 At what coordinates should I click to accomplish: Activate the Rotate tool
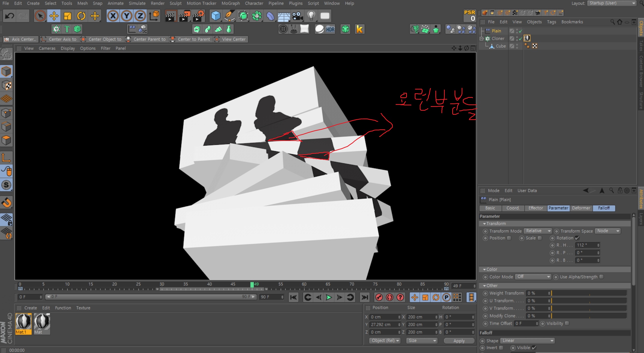81,16
